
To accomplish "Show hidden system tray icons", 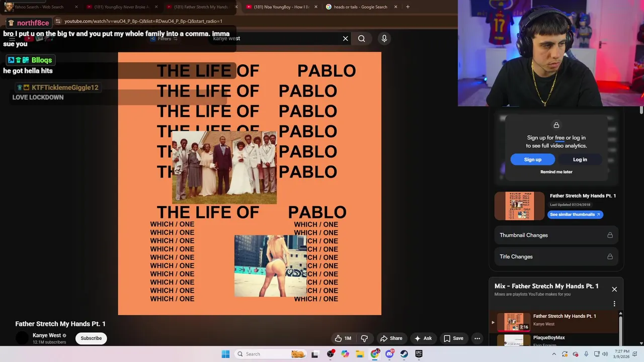I will pyautogui.click(x=554, y=354).
